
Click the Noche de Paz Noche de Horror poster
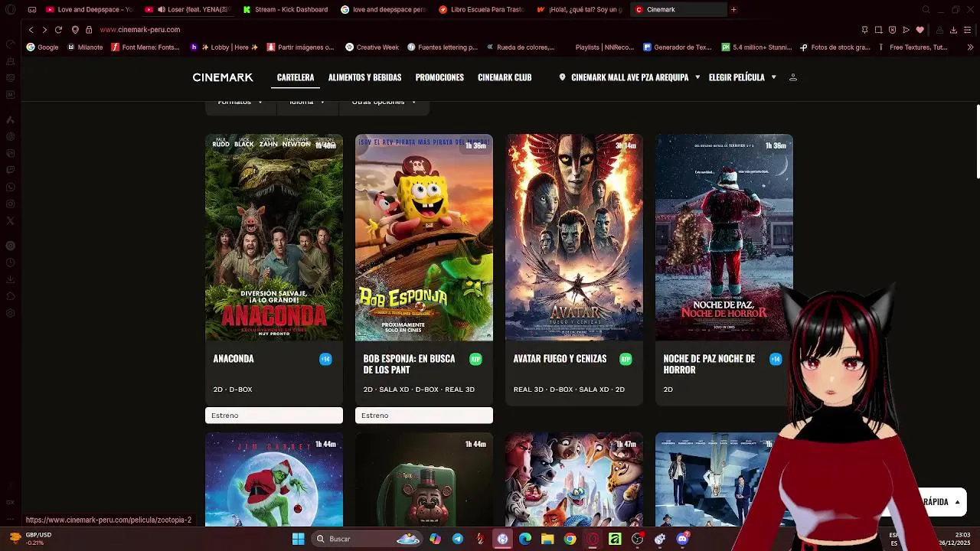click(724, 237)
